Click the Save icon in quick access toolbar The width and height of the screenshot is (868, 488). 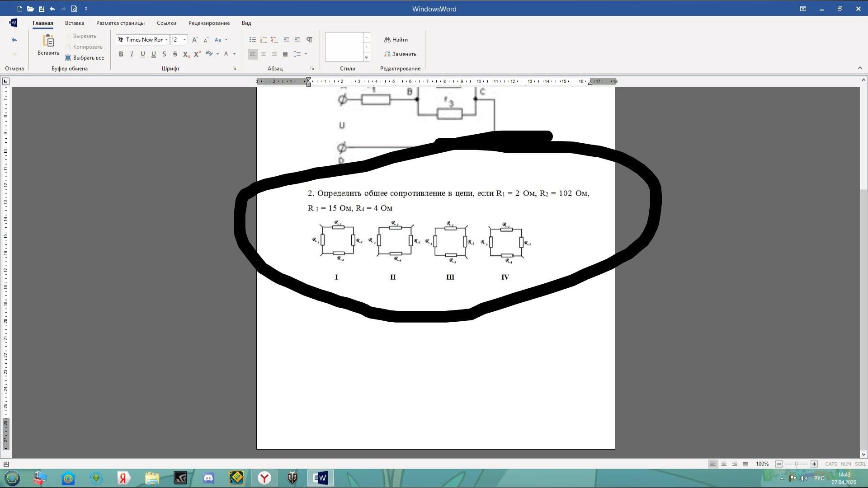[x=42, y=9]
